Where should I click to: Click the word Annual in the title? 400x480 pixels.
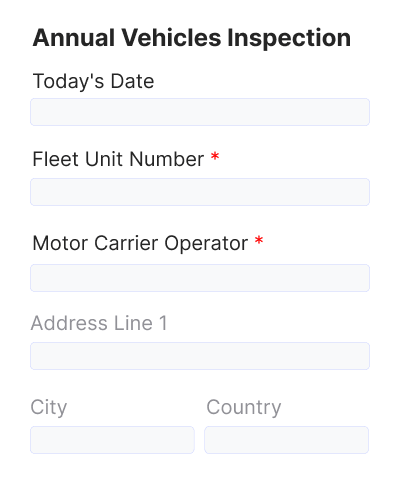click(74, 37)
